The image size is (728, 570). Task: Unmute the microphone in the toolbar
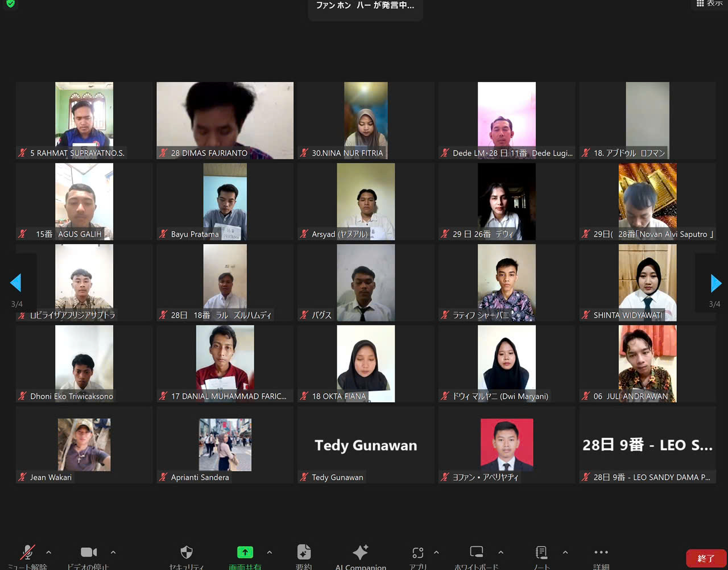coord(27,552)
